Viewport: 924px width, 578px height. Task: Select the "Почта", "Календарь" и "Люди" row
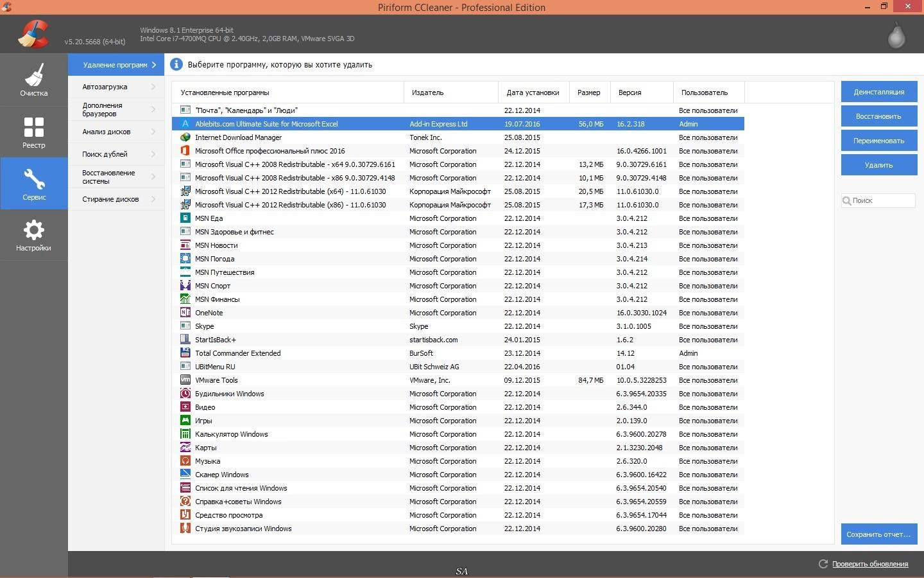tap(458, 110)
